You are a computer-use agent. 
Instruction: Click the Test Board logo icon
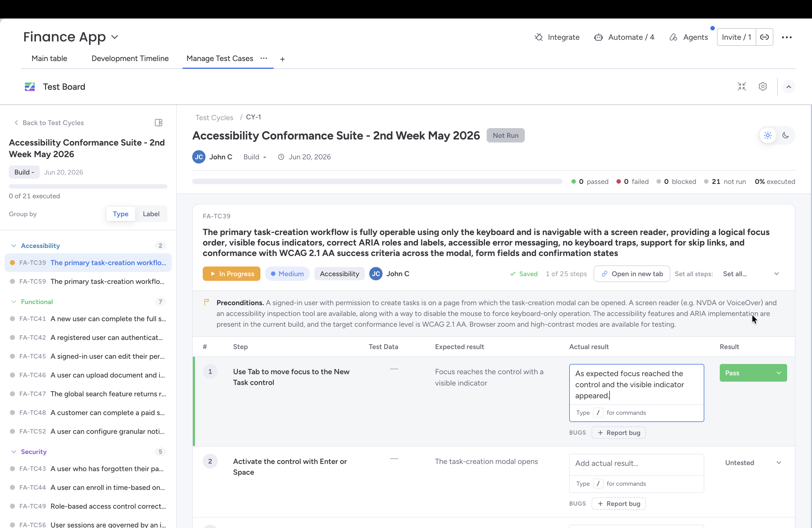(30, 87)
